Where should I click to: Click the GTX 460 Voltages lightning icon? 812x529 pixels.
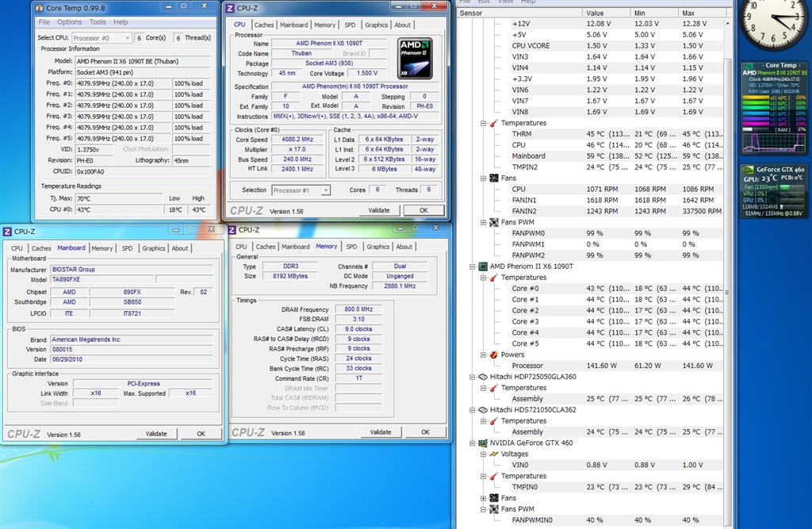click(x=493, y=454)
